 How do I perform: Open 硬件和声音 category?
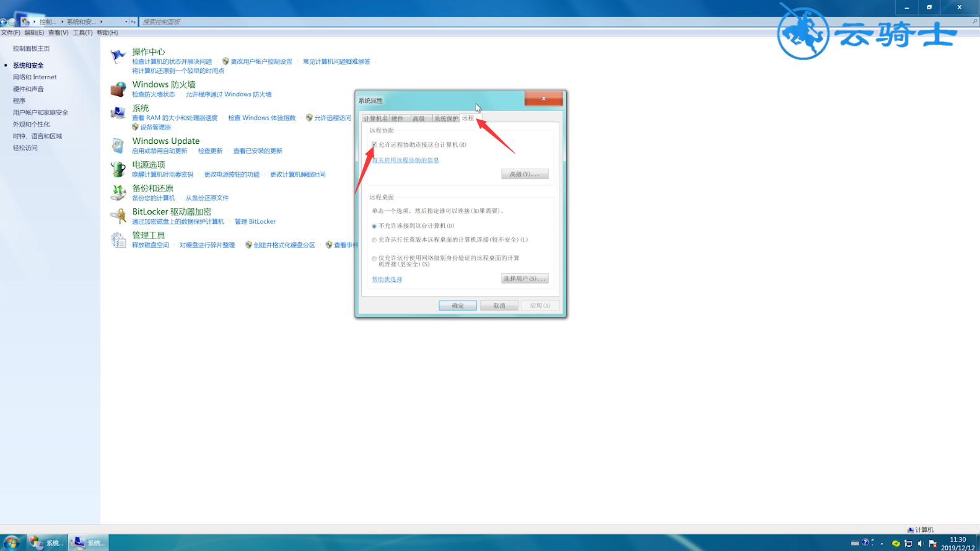28,89
